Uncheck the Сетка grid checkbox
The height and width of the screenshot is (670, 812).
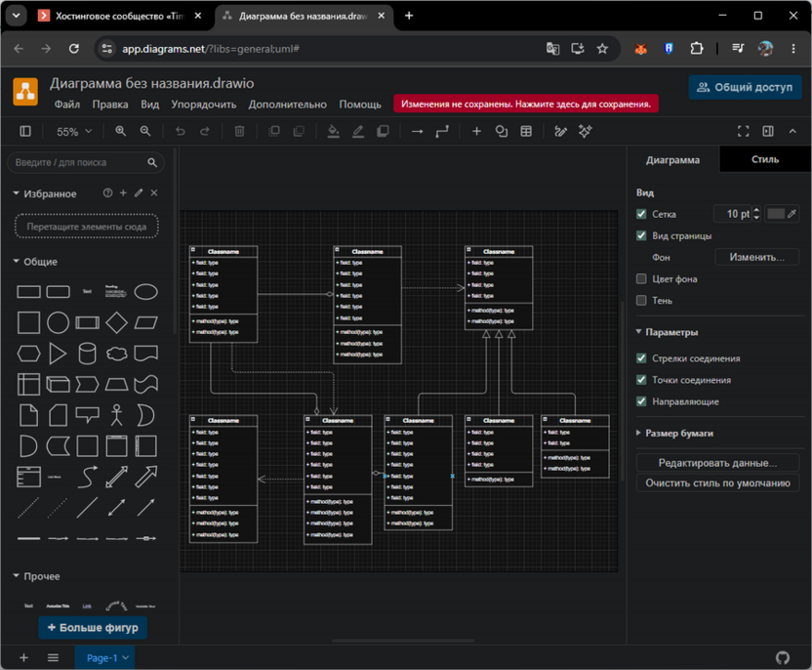tap(641, 214)
